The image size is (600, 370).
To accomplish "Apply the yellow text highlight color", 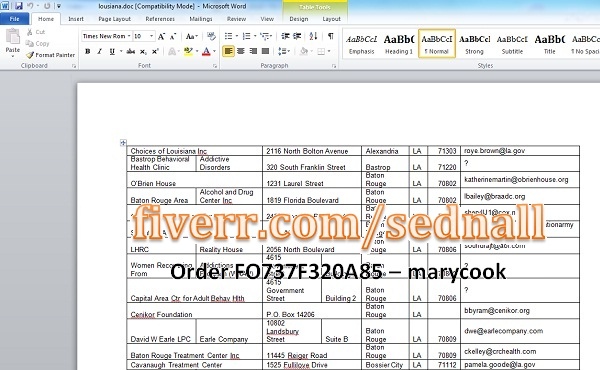I will coord(188,51).
